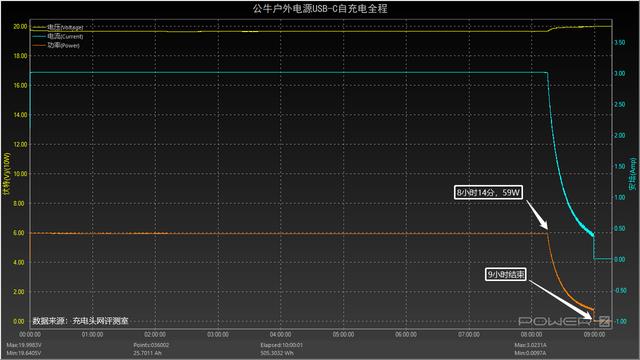Click the Min:0.0097A status readout
This screenshot has width=640, height=360.
click(x=531, y=353)
